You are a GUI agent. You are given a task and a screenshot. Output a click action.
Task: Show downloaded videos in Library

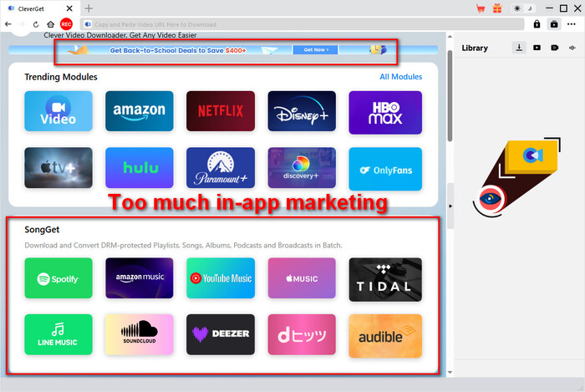click(x=537, y=48)
